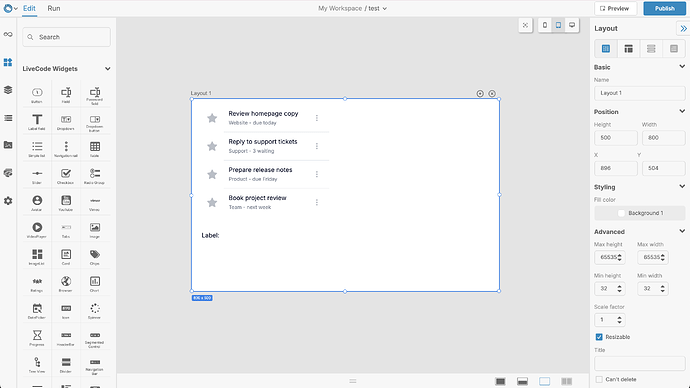The height and width of the screenshot is (388, 690).
Task: Switch canvas to desktop device view
Action: (x=572, y=25)
